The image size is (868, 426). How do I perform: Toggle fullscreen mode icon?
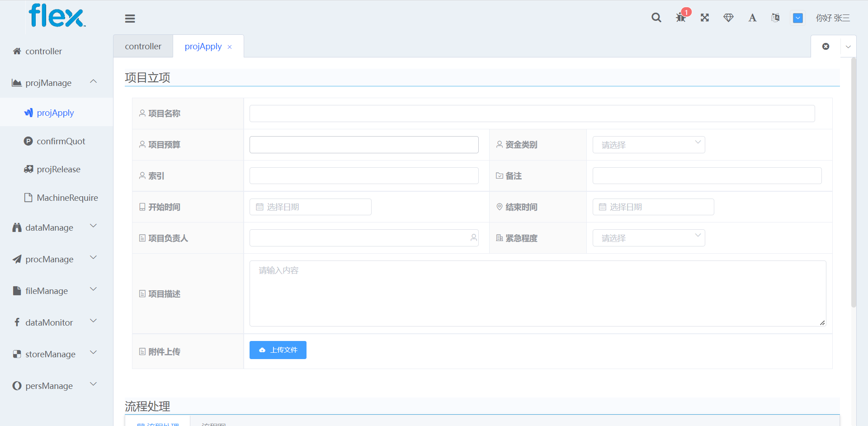[x=705, y=18]
